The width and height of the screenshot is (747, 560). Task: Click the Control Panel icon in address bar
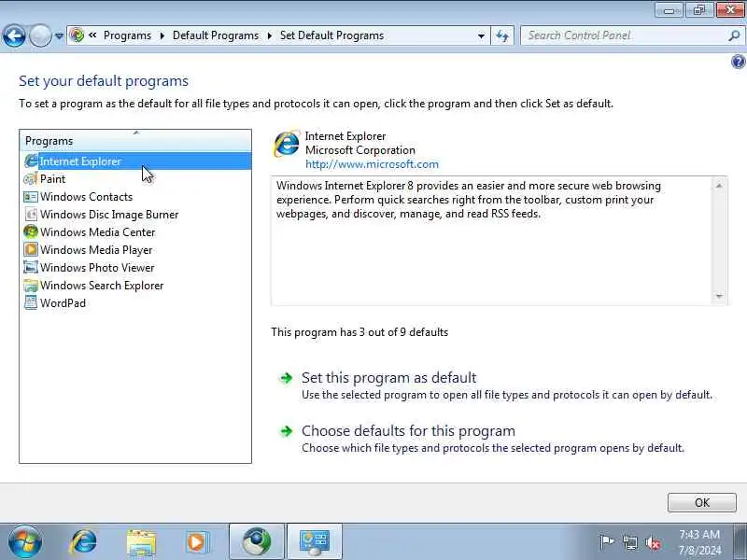(77, 35)
